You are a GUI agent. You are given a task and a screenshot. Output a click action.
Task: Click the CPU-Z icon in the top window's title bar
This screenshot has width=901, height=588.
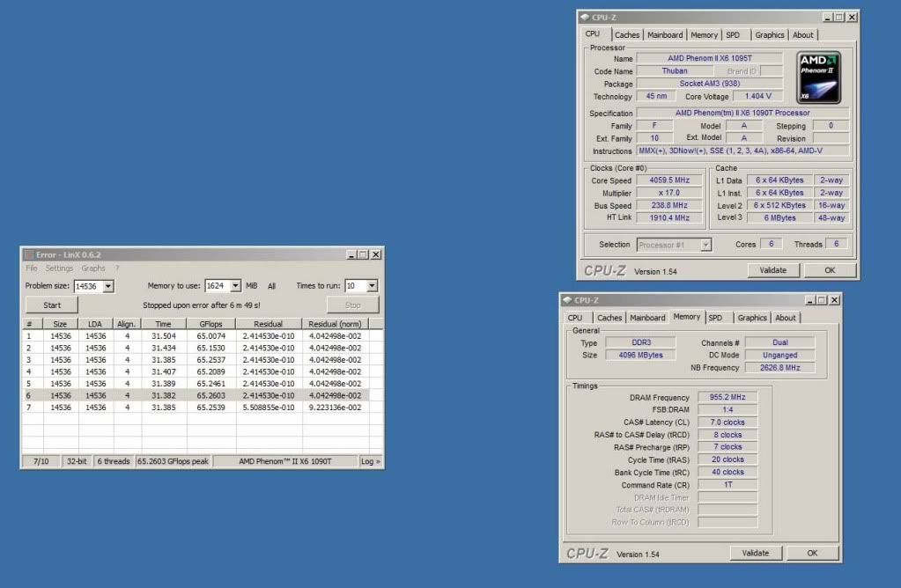coord(585,18)
